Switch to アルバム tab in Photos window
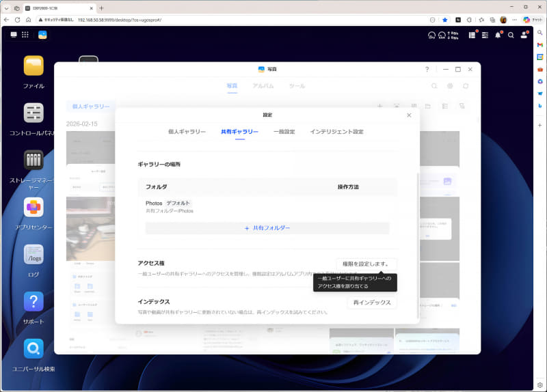The image size is (547, 392). click(x=263, y=86)
